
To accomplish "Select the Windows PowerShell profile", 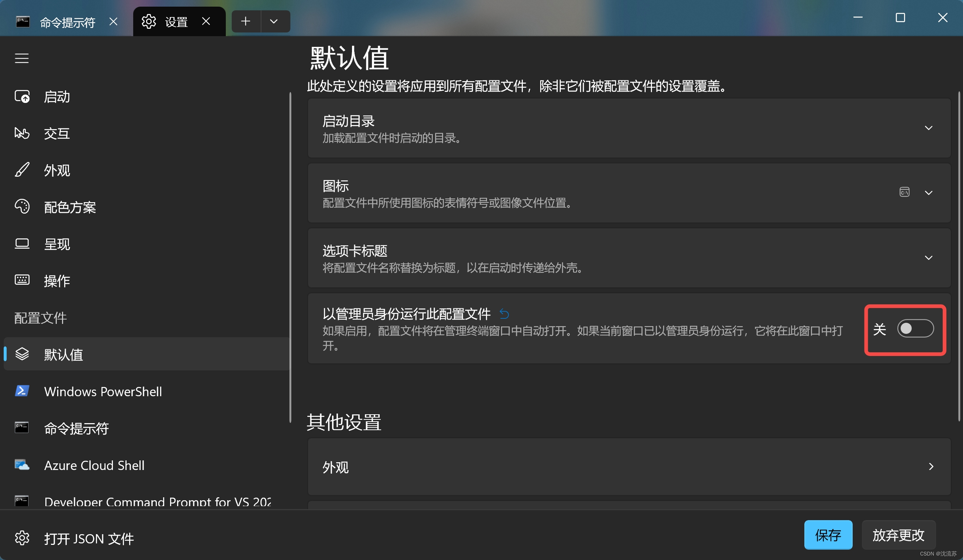I will coord(103,391).
